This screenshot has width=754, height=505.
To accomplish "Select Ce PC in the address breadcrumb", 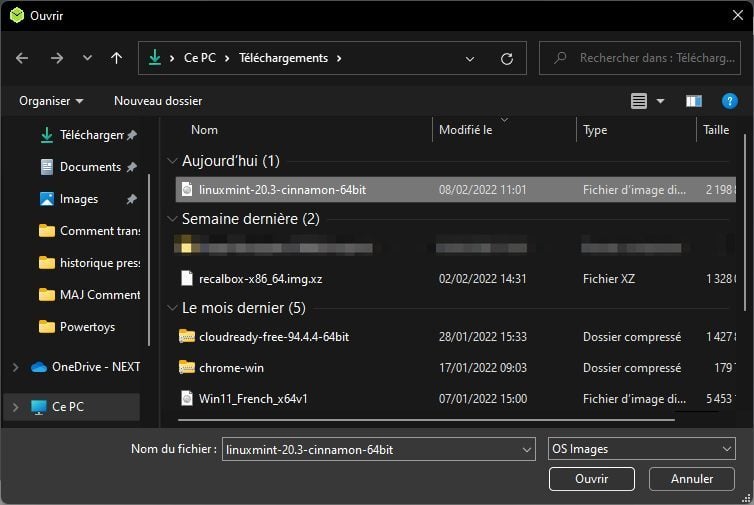I will [200, 58].
